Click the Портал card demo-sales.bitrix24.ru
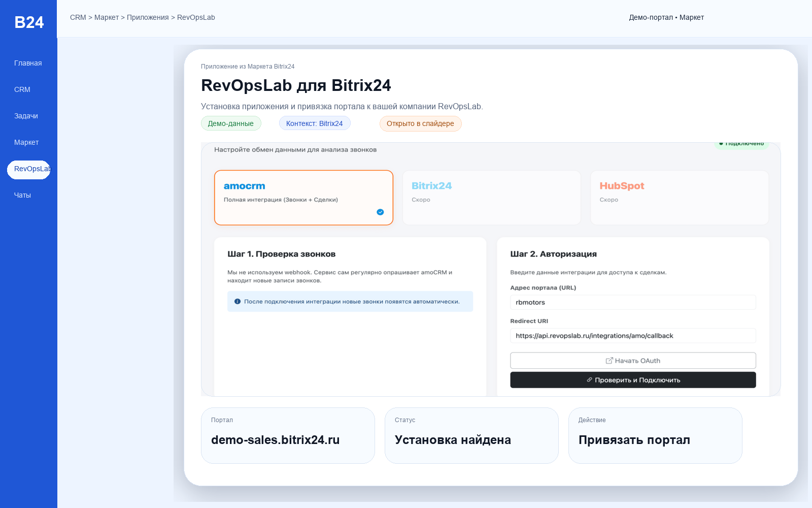 click(288, 435)
